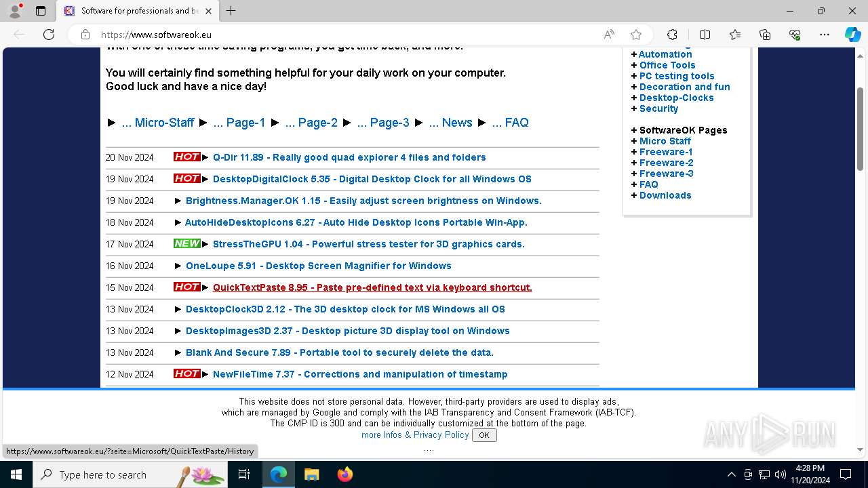This screenshot has height=488, width=868.
Task: Open Favorites list icon
Action: (735, 35)
